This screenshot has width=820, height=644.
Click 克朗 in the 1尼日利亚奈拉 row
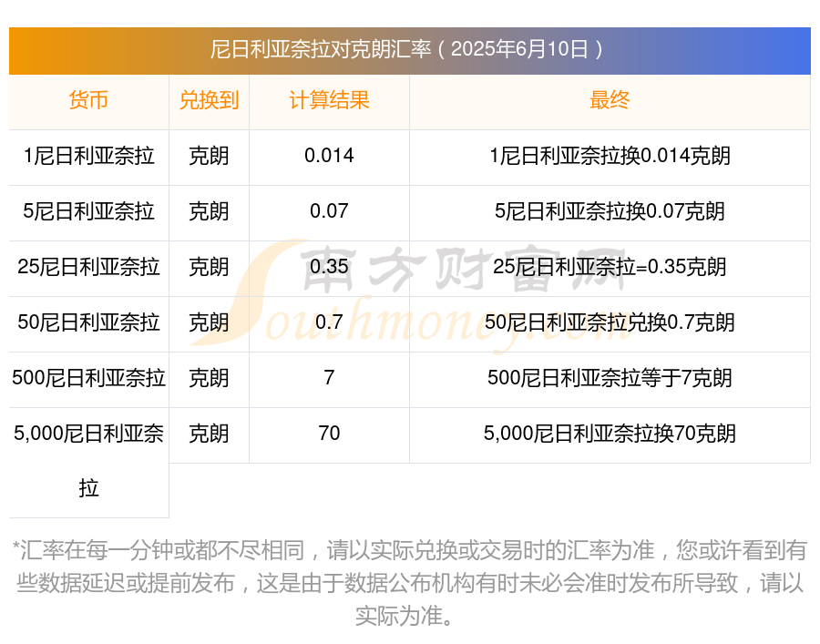coord(209,156)
